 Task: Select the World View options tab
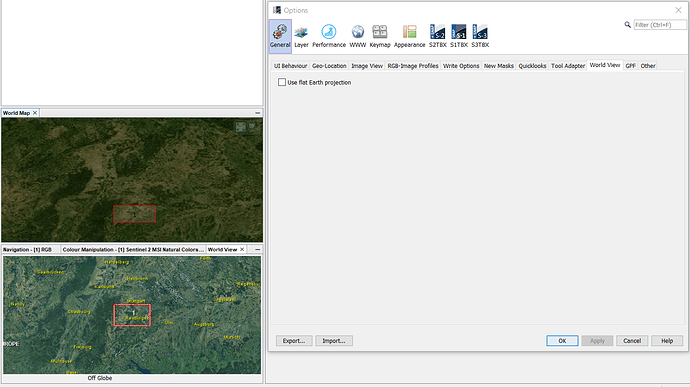click(x=605, y=65)
